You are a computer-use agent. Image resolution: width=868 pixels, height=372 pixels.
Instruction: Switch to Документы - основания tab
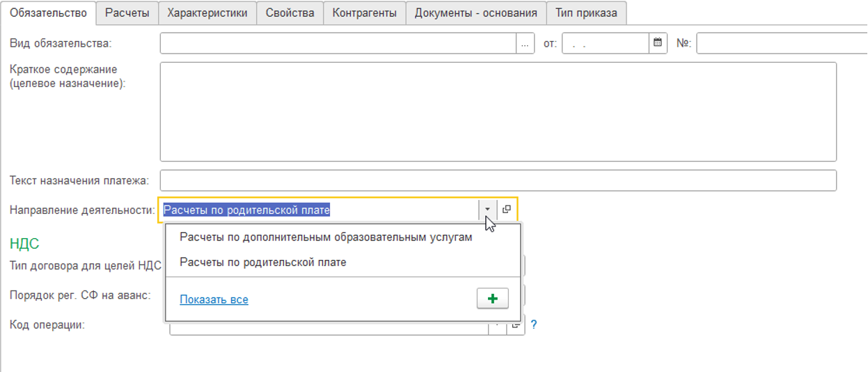click(475, 13)
